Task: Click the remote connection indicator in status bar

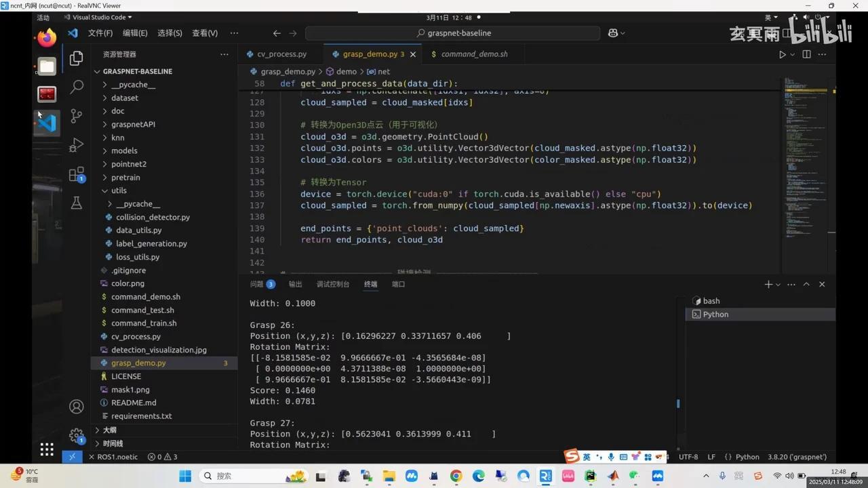Action: (72, 457)
